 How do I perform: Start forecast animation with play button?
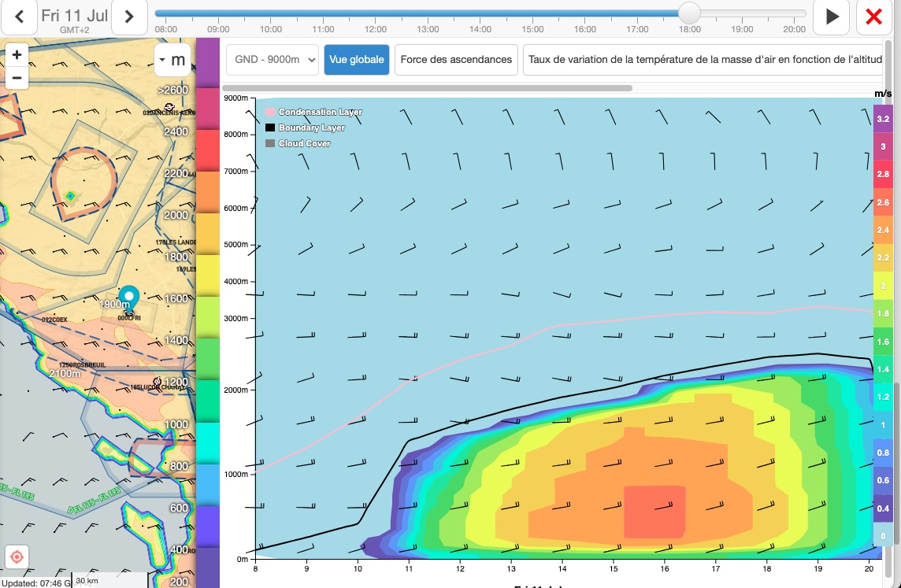pyautogui.click(x=831, y=17)
